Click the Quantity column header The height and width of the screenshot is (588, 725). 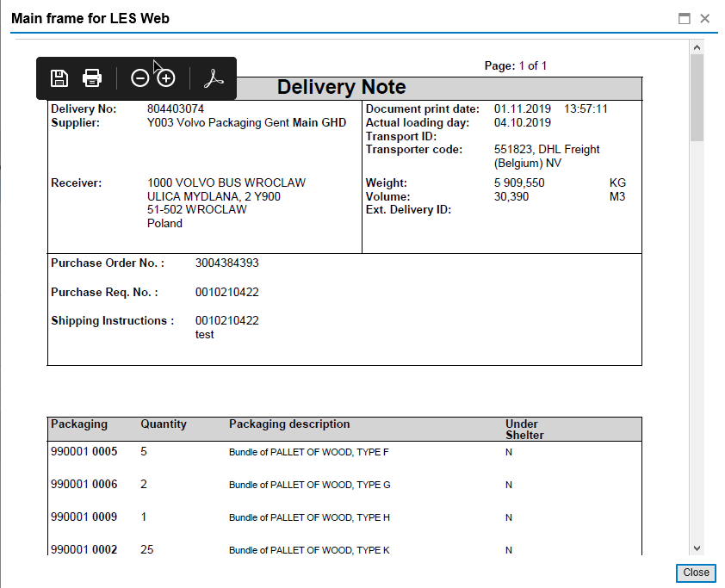coord(164,424)
